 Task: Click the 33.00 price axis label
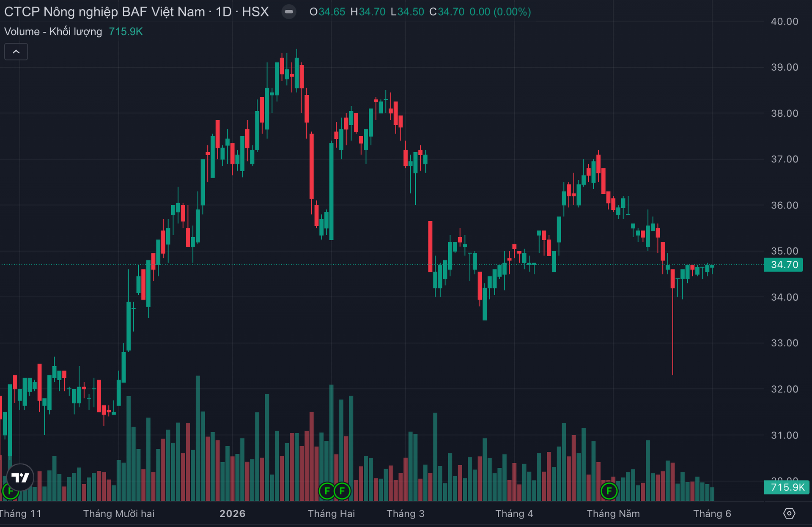click(x=785, y=343)
